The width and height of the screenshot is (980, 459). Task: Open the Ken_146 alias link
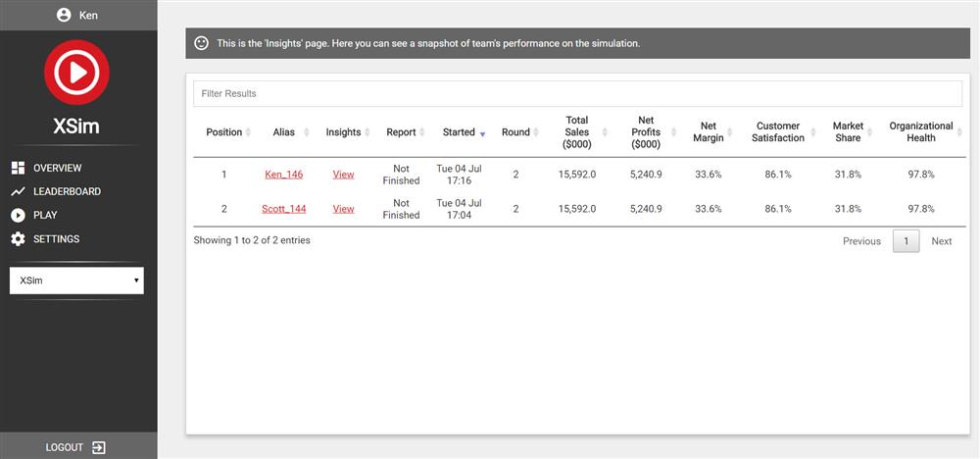click(284, 175)
